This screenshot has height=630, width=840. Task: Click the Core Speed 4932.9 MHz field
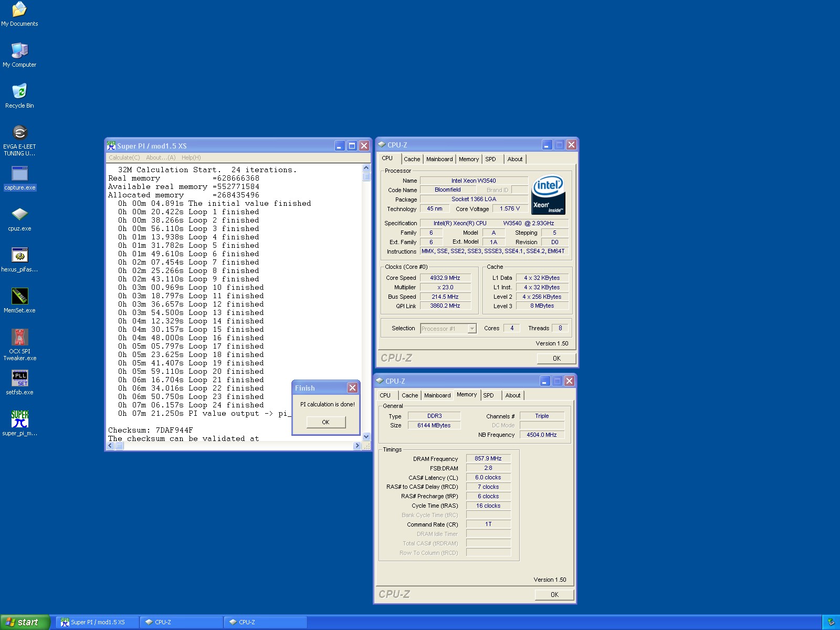[x=445, y=278]
